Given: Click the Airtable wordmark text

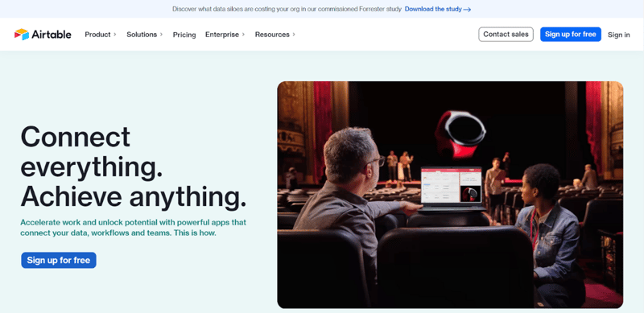Looking at the screenshot, I should pyautogui.click(x=52, y=35).
